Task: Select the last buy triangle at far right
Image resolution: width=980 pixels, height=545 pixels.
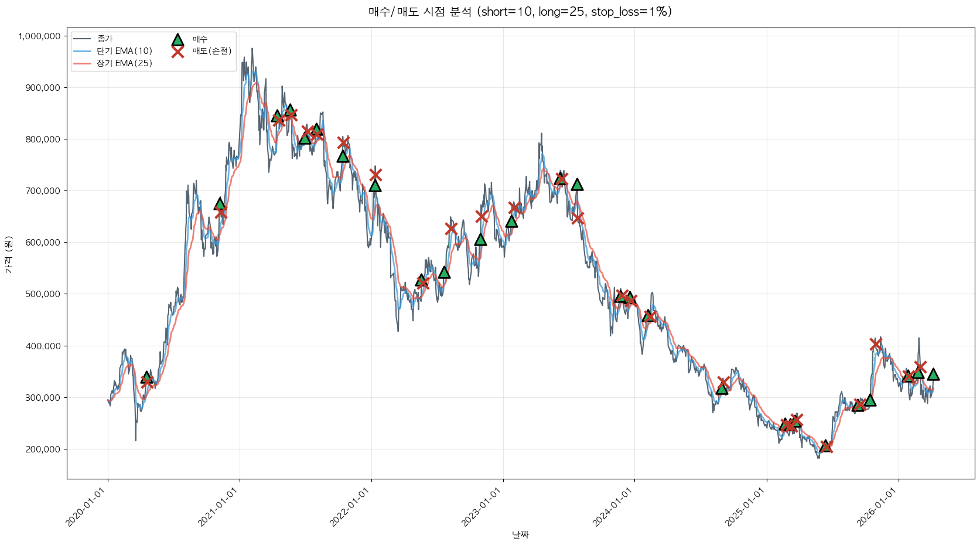Action: (933, 374)
